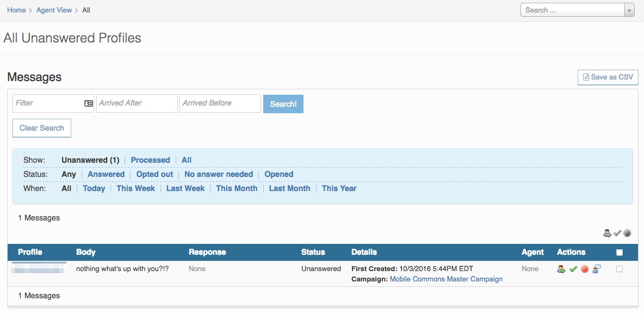This screenshot has height=313, width=644.
Task: Filter When by This Month
Action: [237, 188]
